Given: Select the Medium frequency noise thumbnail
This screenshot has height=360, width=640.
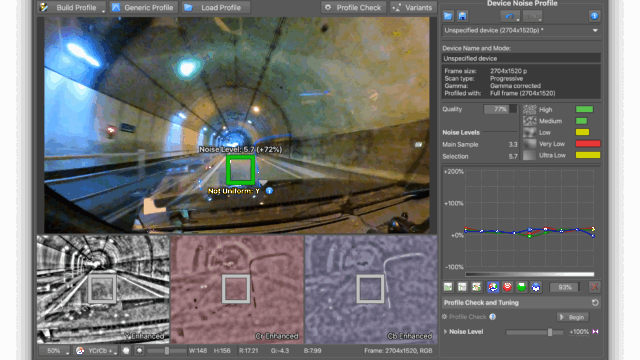Looking at the screenshot, I should coord(529,121).
